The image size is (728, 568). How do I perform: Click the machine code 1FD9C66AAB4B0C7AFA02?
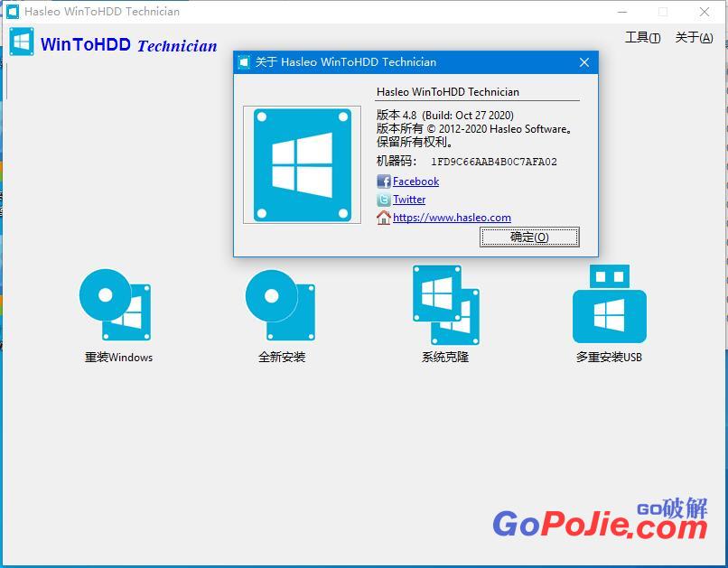point(493,162)
